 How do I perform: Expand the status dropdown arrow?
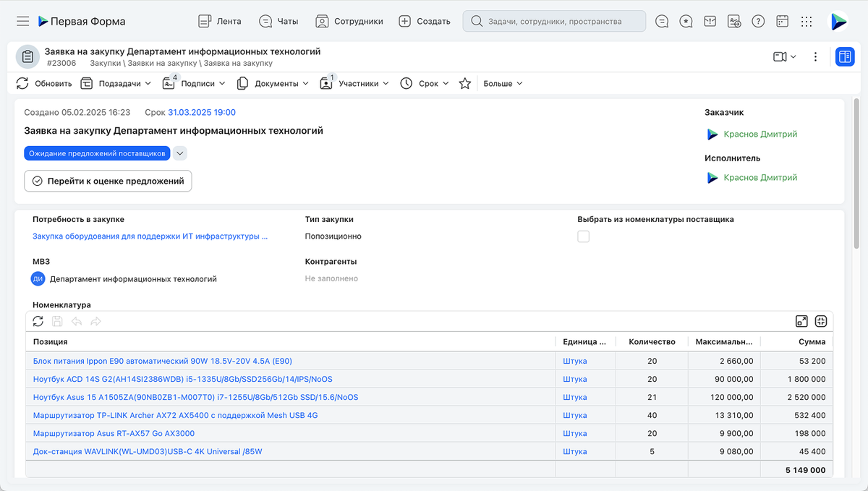(180, 153)
